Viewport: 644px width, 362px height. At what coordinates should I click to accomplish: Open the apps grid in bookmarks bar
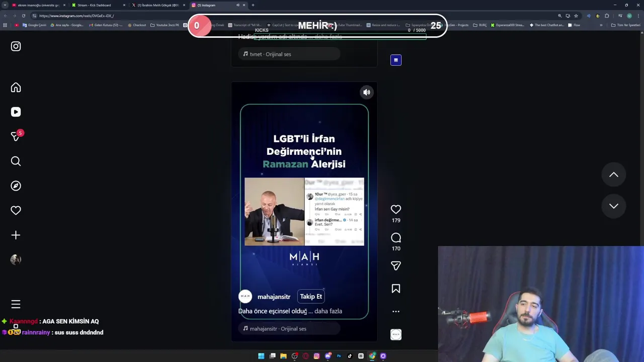5,25
